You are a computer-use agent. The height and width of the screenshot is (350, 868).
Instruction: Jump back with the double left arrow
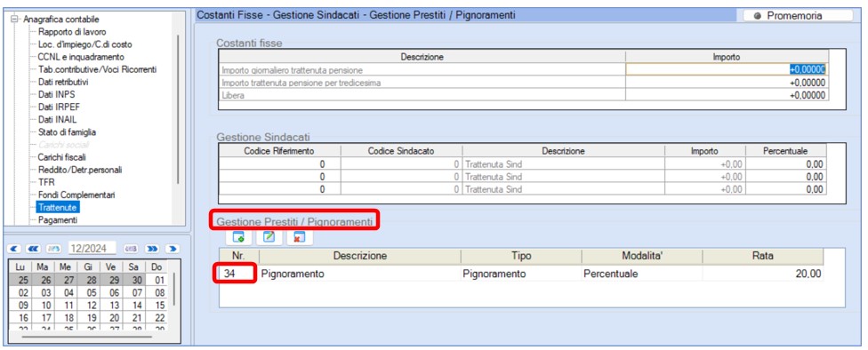(x=34, y=248)
